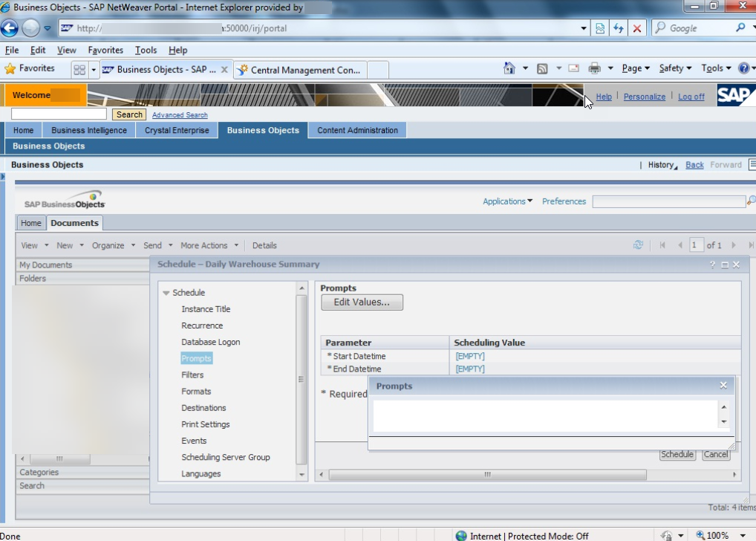Click the page number input field

696,245
